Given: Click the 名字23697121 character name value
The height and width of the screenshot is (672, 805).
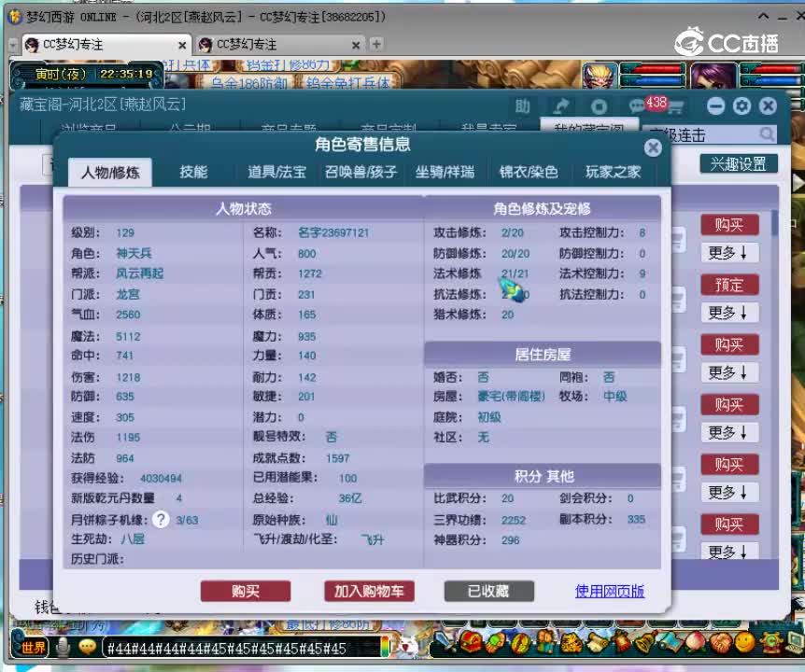Looking at the screenshot, I should [333, 233].
